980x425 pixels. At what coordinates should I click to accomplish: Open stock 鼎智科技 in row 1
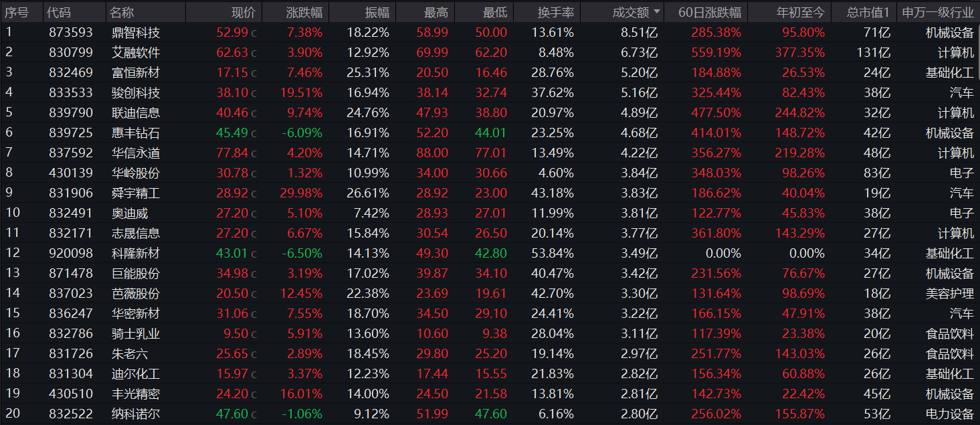tap(136, 32)
